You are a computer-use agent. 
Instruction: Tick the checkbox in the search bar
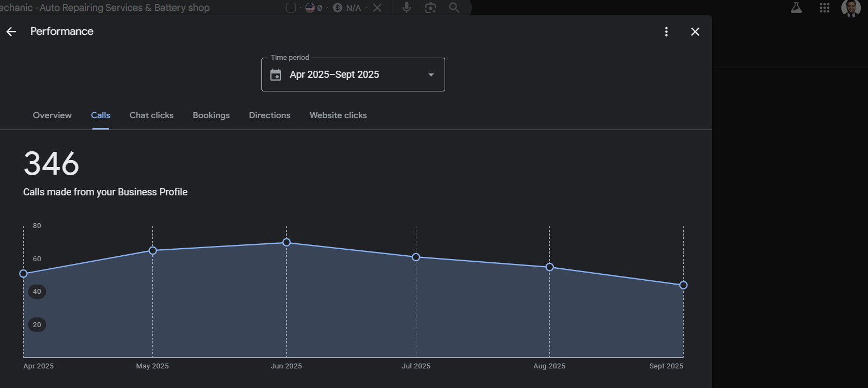291,8
